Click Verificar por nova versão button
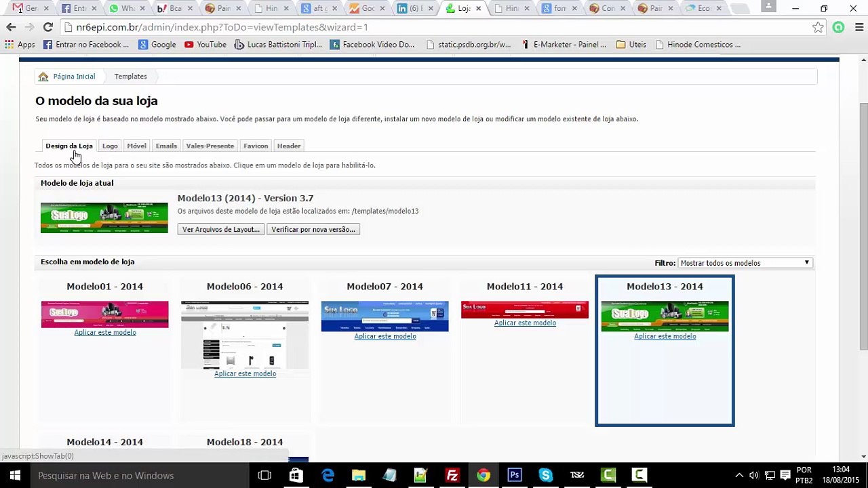Screen dimensions: 868x488 tap(313, 229)
